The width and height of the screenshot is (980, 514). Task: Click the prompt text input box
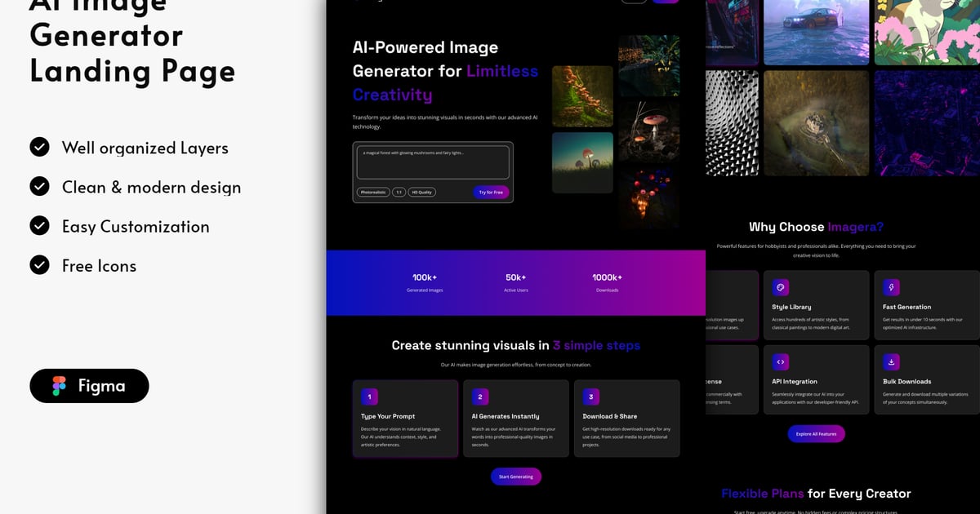[432, 162]
